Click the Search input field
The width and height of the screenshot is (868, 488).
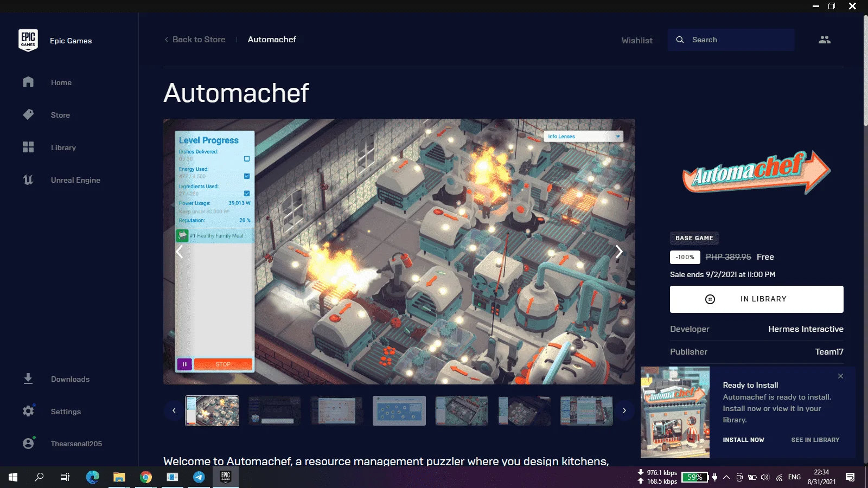point(731,40)
